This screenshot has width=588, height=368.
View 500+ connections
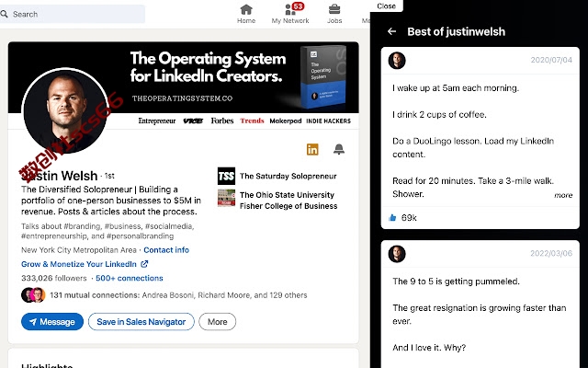click(129, 278)
